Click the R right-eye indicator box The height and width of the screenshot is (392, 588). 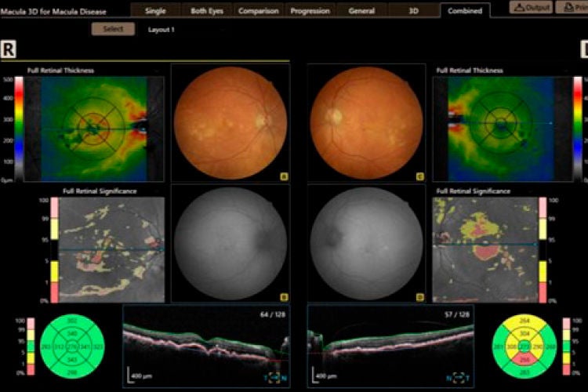[9, 49]
